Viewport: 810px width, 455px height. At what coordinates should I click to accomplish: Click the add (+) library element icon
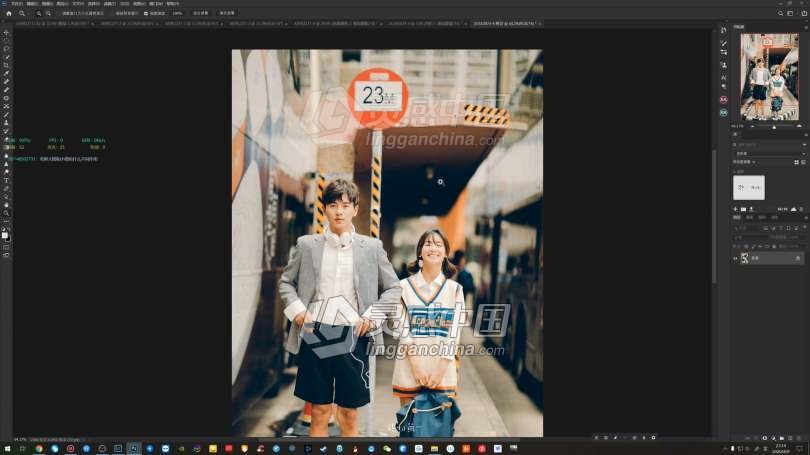click(736, 209)
